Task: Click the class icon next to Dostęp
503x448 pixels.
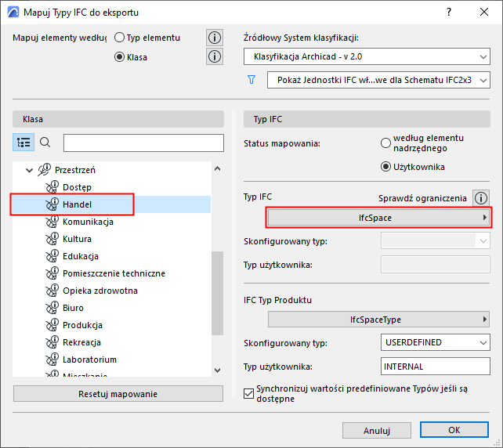Action: [52, 186]
